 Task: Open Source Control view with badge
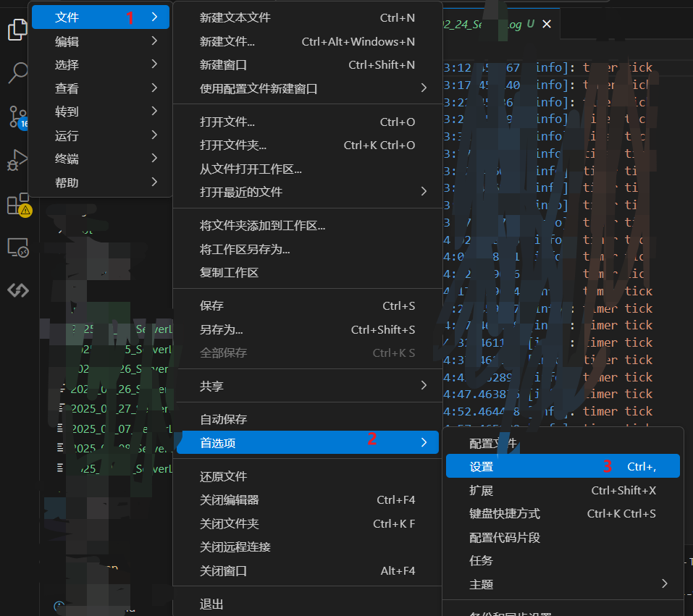(x=17, y=117)
